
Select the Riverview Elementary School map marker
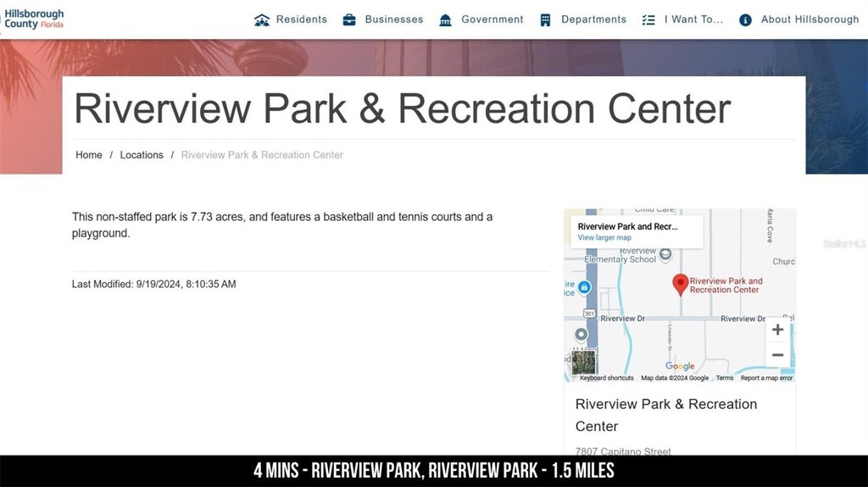tap(665, 254)
